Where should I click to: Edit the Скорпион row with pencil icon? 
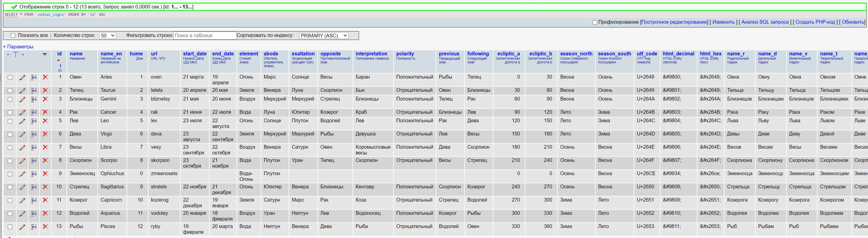coord(22,161)
